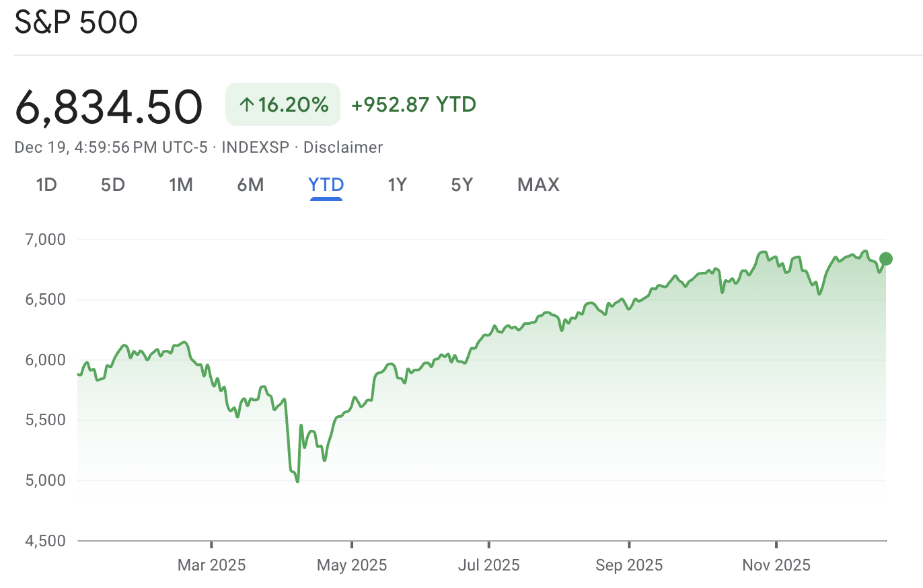The image size is (923, 588).
Task: Select the MAX time range
Action: 538,184
